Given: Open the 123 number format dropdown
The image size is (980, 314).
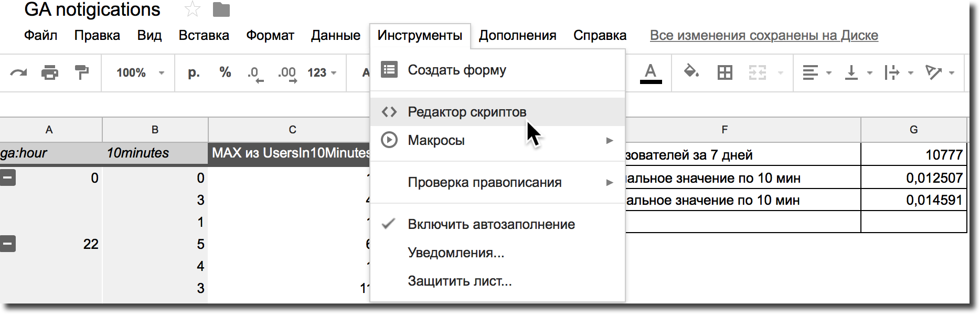Looking at the screenshot, I should 322,73.
